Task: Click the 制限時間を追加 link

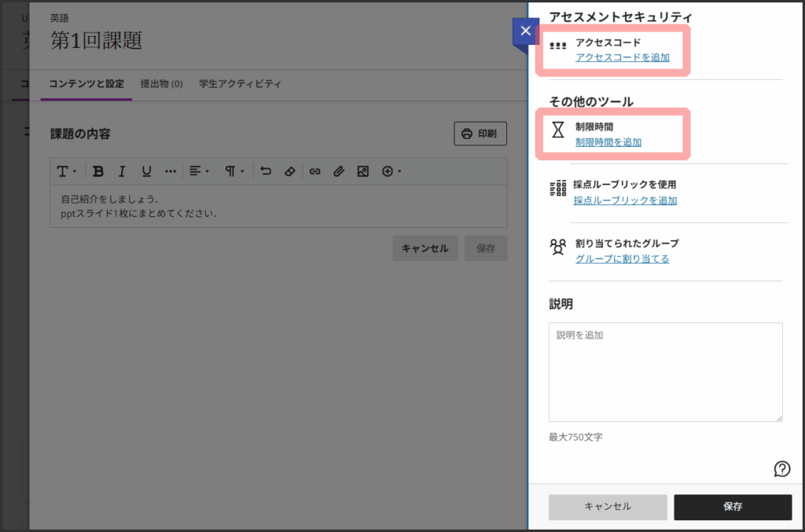Action: (608, 142)
